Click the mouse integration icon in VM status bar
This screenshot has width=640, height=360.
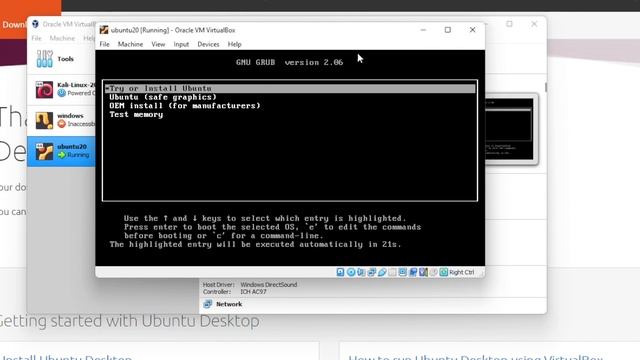click(433, 272)
